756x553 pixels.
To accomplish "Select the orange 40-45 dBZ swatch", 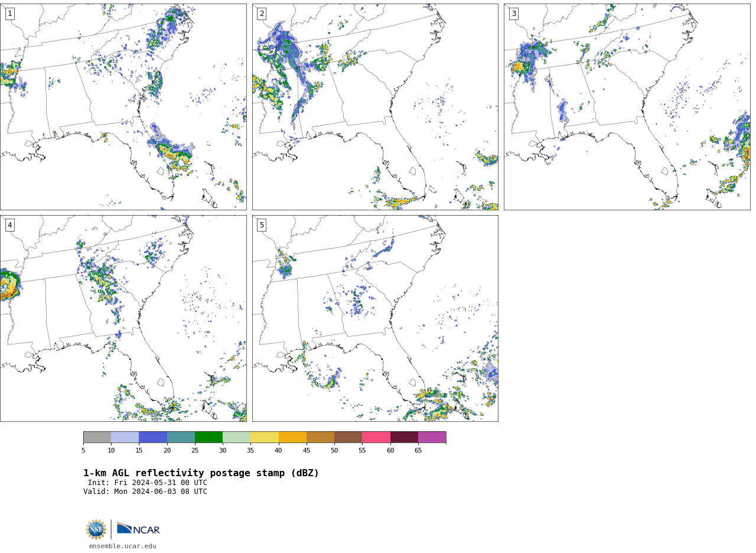I will pyautogui.click(x=292, y=437).
